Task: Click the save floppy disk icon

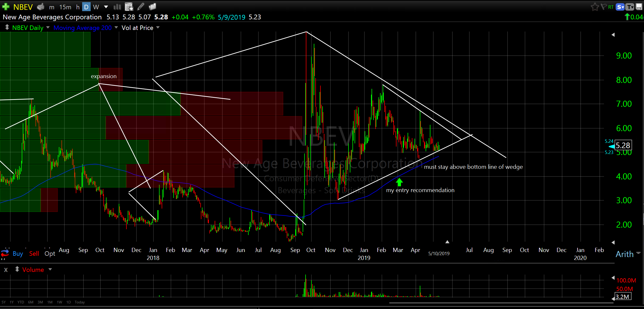Action: click(x=639, y=7)
